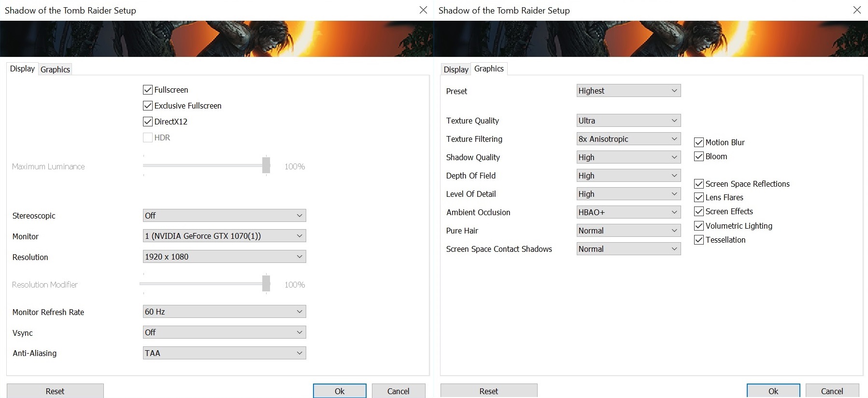
Task: Click the Texture Filtering label
Action: pos(474,139)
